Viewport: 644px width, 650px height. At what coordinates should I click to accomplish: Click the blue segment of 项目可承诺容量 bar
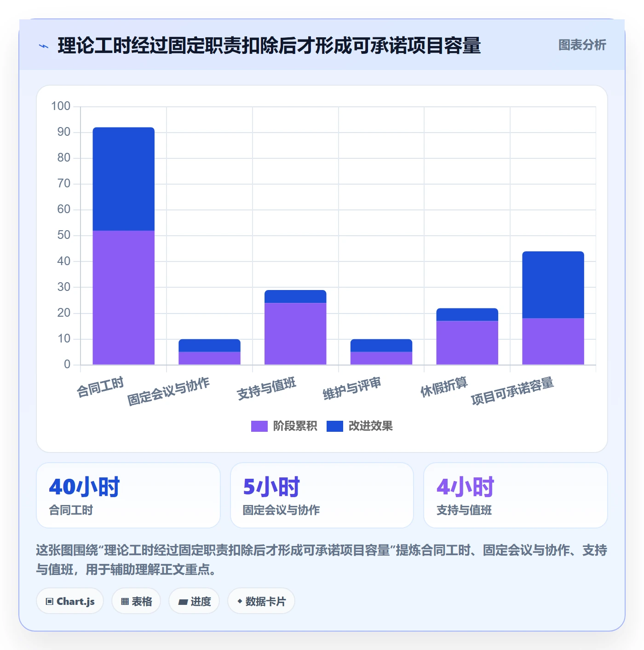[x=553, y=285]
